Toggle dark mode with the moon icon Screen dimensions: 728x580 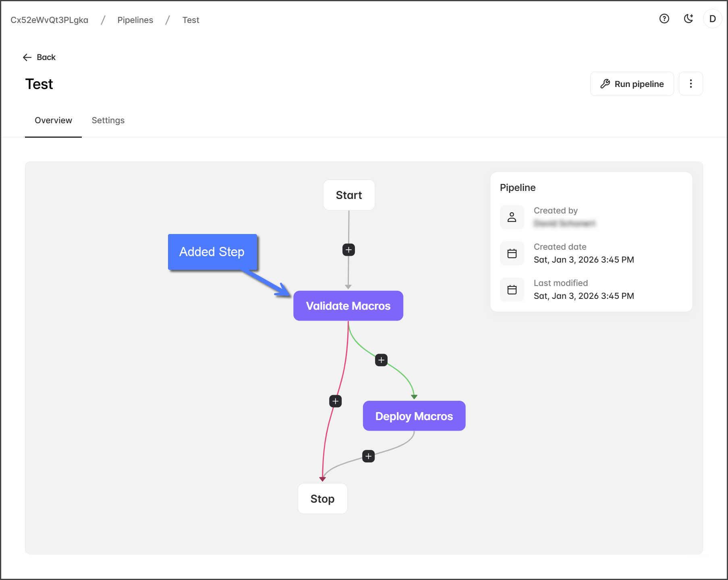[x=689, y=19]
